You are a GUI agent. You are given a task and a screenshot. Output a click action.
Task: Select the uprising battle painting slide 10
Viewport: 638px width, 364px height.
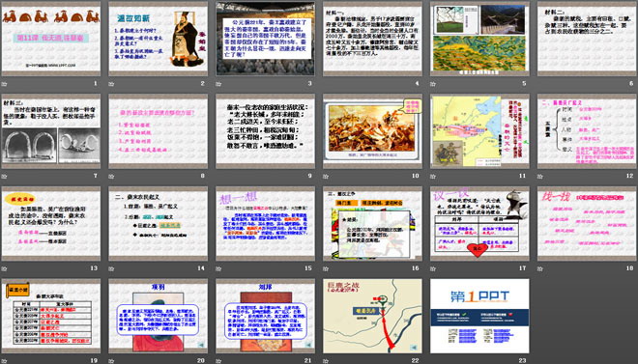(x=372, y=131)
